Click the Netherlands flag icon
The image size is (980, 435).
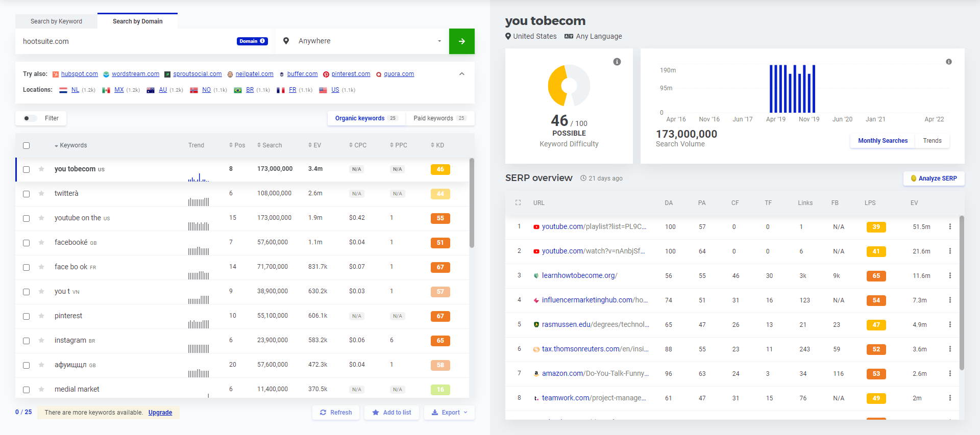tap(63, 90)
